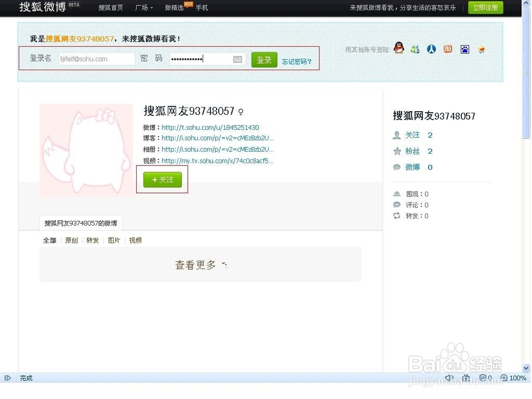Click 查看更多 to load more posts

[x=201, y=264]
